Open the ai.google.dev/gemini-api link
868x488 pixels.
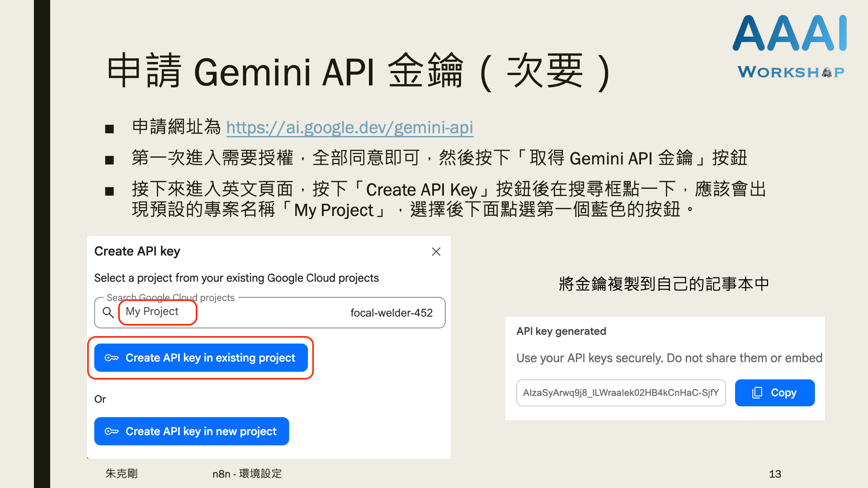tap(349, 127)
